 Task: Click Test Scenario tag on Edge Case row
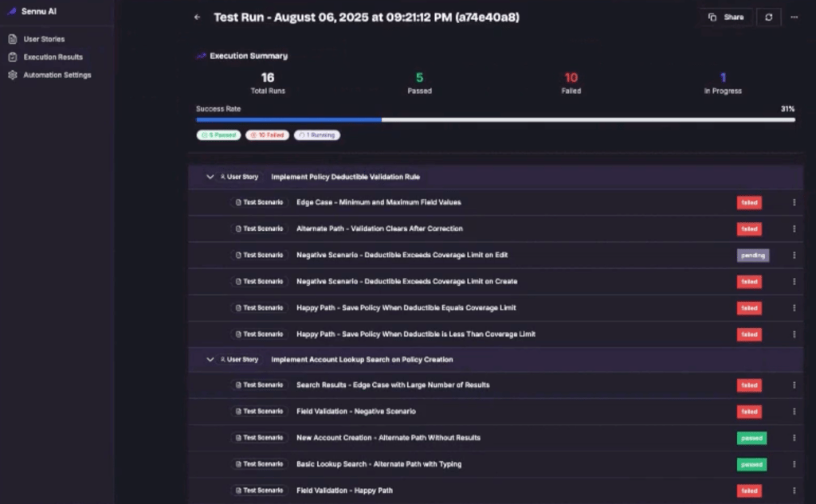click(259, 202)
